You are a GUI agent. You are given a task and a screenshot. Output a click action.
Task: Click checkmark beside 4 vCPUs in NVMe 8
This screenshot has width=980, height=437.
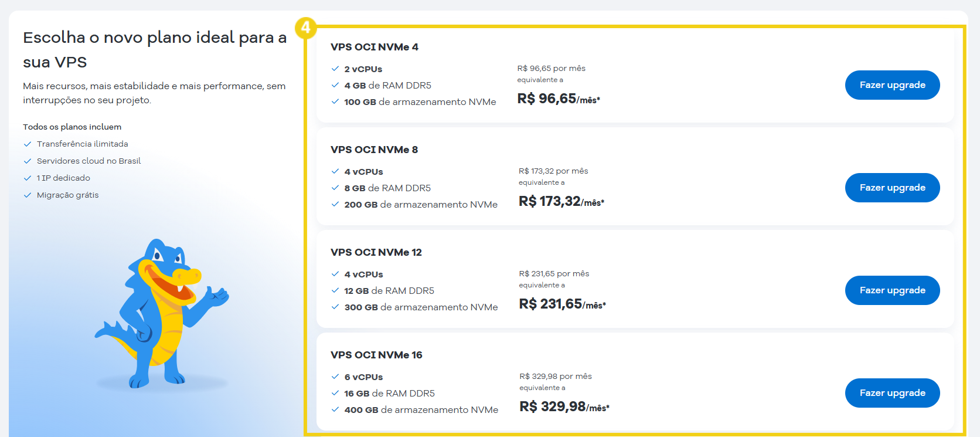click(x=335, y=171)
